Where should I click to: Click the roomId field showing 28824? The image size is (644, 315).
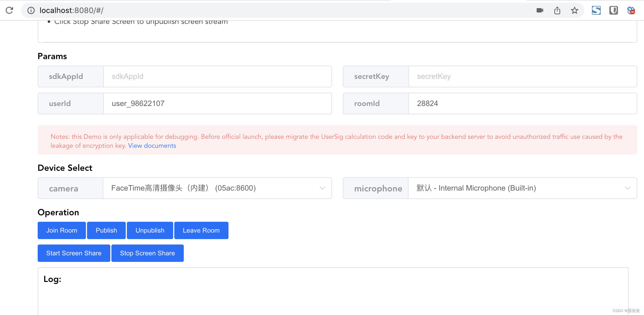click(x=523, y=104)
